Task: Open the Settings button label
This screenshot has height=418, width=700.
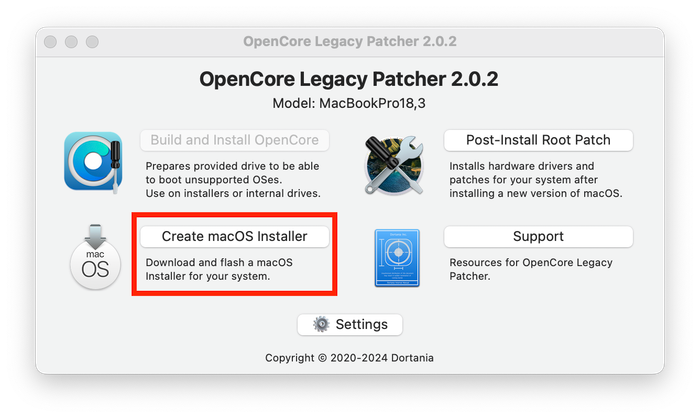Action: [362, 324]
